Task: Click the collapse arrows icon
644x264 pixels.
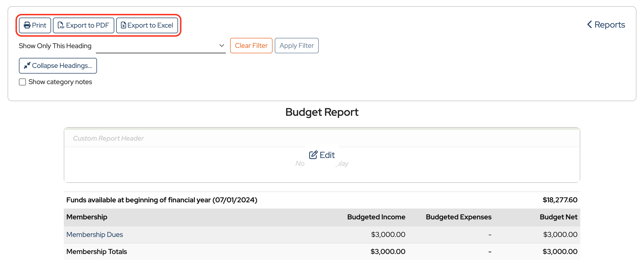Action: (x=27, y=66)
